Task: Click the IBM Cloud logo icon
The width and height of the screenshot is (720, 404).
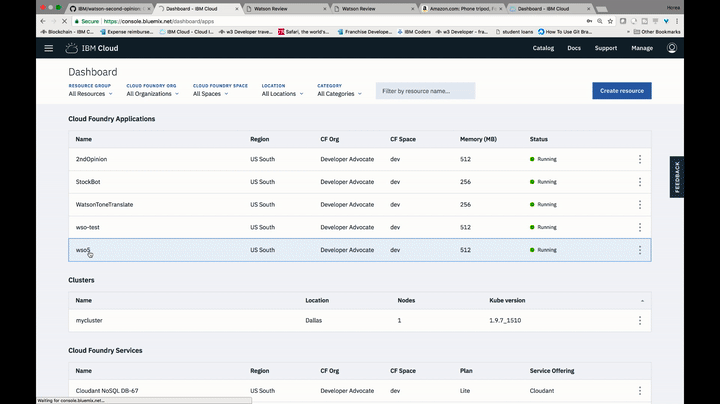Action: coord(71,48)
